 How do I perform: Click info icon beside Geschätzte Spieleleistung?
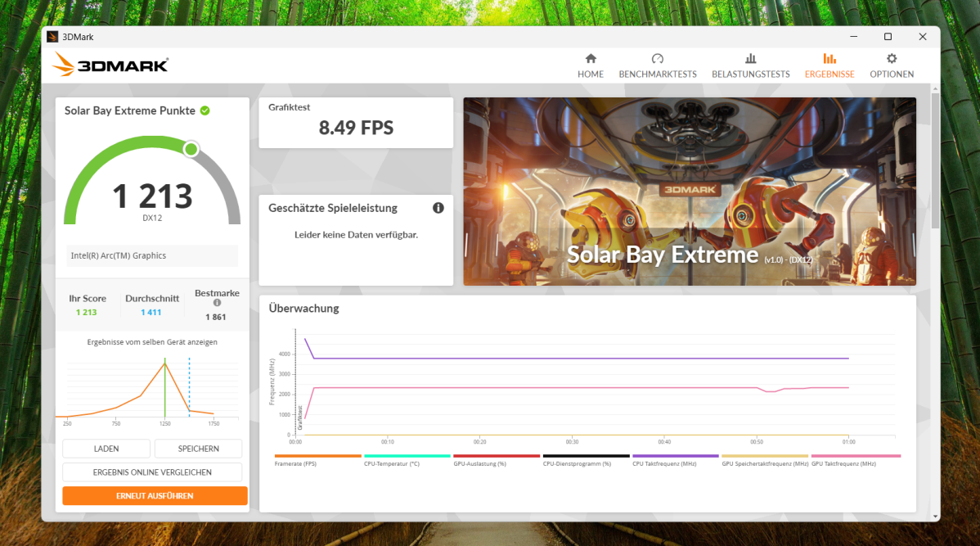pos(438,208)
